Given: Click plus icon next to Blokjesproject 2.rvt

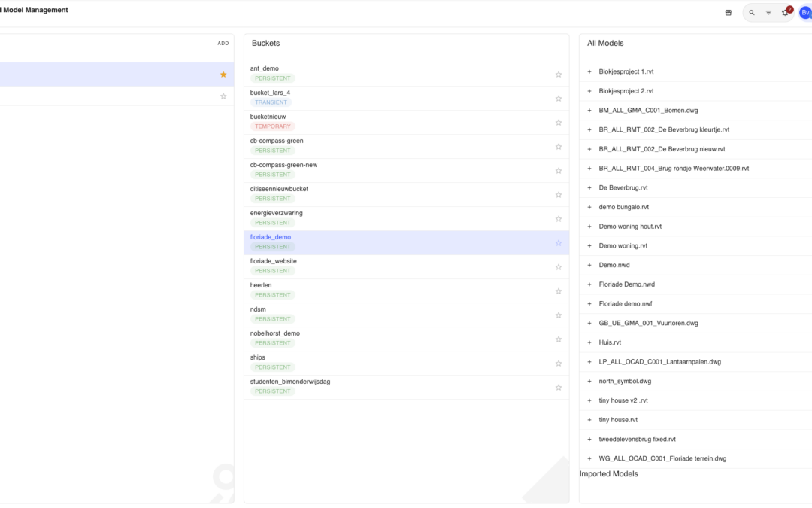Looking at the screenshot, I should coord(589,91).
